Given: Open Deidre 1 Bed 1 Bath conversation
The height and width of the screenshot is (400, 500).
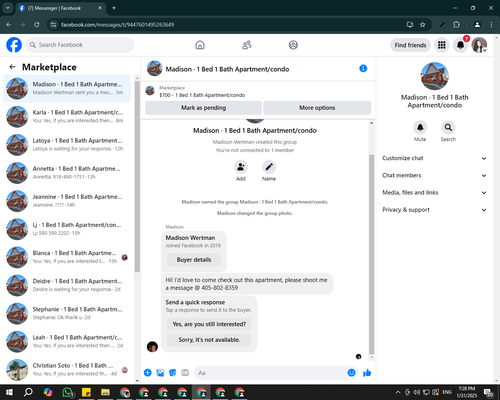Looking at the screenshot, I should tap(67, 285).
